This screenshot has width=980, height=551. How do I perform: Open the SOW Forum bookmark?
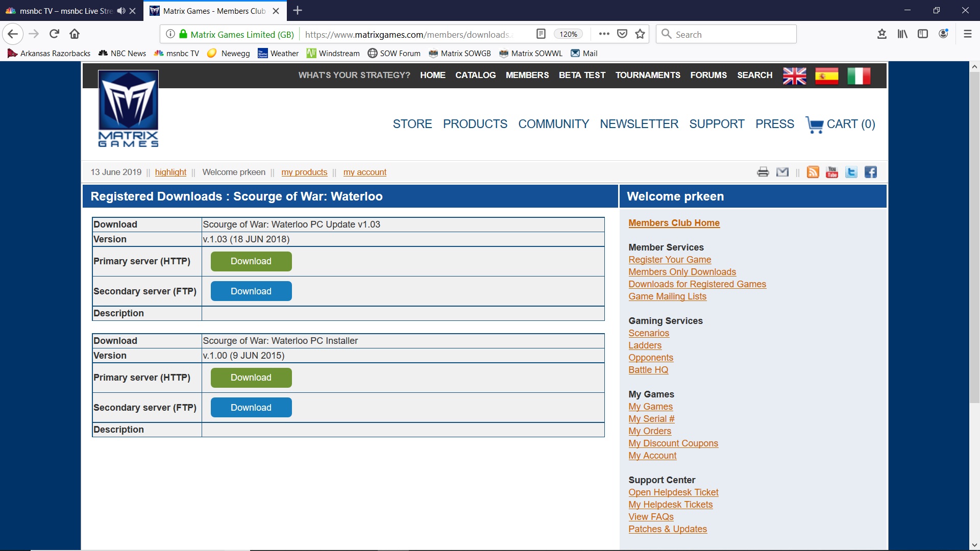click(x=394, y=53)
